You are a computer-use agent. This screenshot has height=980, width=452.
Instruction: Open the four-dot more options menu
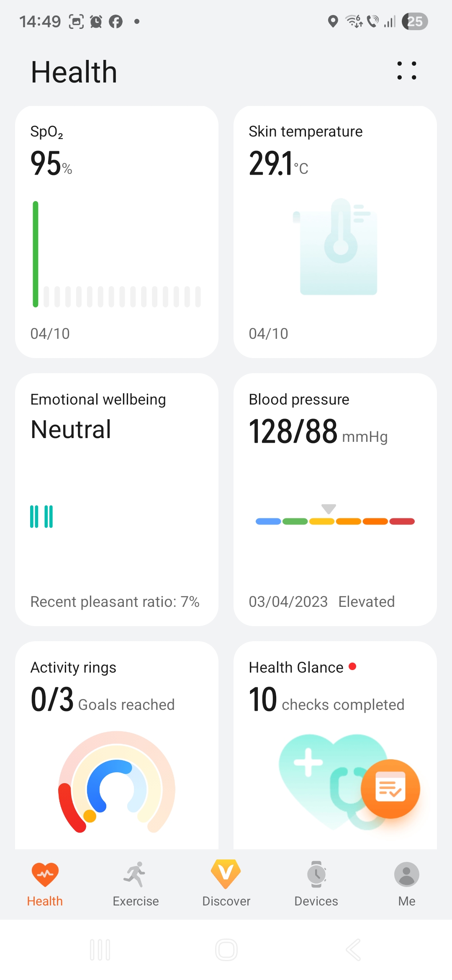point(406,70)
